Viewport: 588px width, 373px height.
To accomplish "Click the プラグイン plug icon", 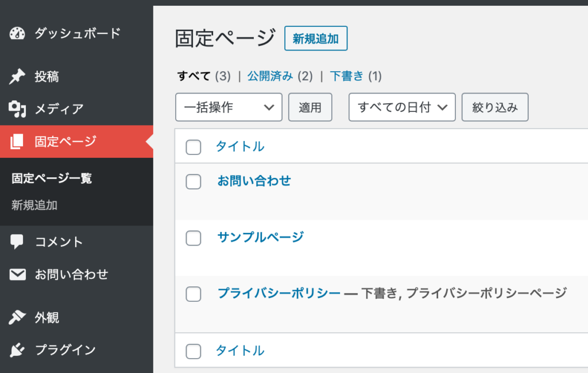I will [x=17, y=349].
